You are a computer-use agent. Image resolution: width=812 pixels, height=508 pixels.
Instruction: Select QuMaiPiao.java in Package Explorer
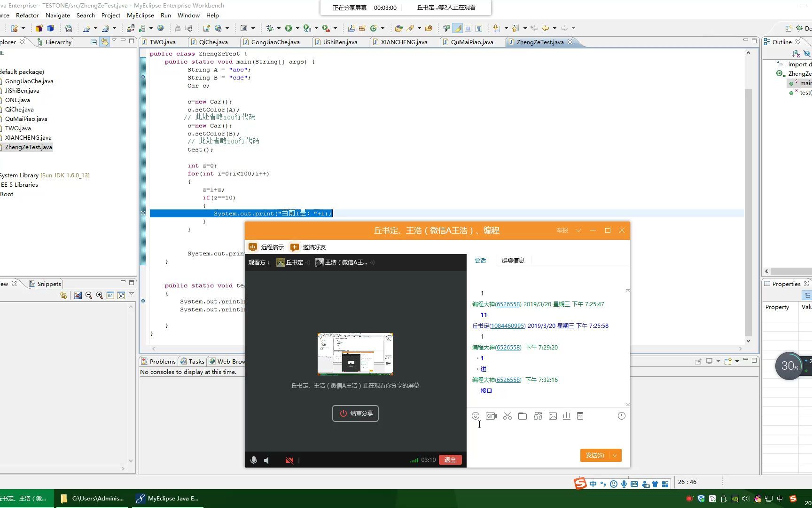[26, 119]
